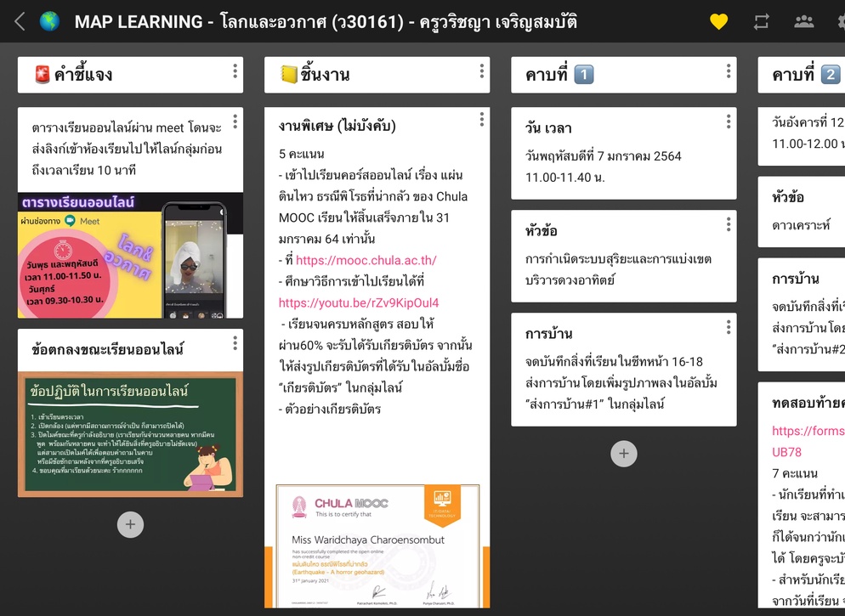Screen dimensions: 845x616
Task: Open the three-dot menu on the ข้อตกลงขณะเรียนออนไลน์ post
Action: (x=235, y=344)
